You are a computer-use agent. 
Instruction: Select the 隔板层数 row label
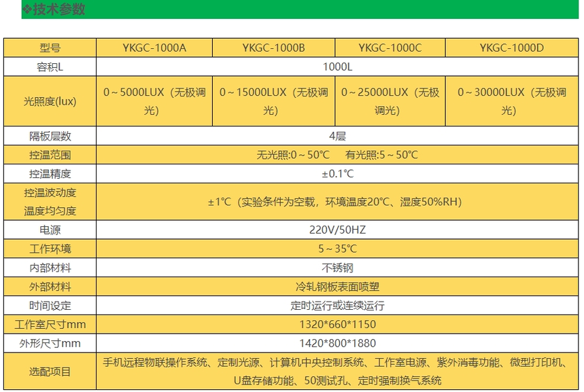pos(50,136)
